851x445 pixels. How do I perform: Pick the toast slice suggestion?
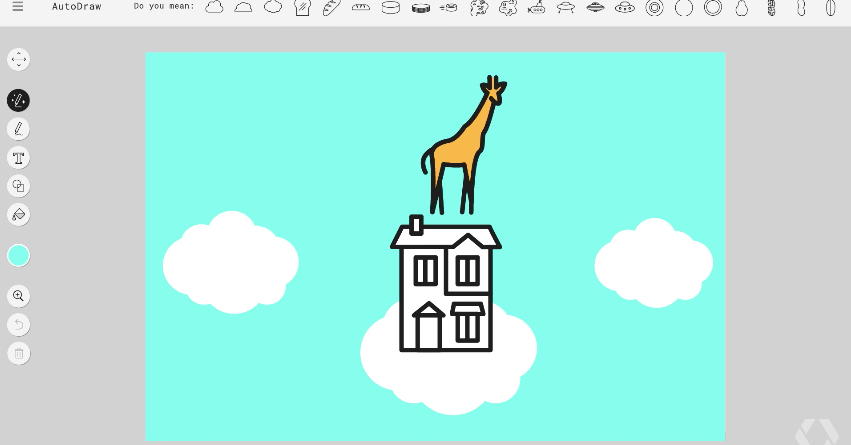[x=302, y=8]
